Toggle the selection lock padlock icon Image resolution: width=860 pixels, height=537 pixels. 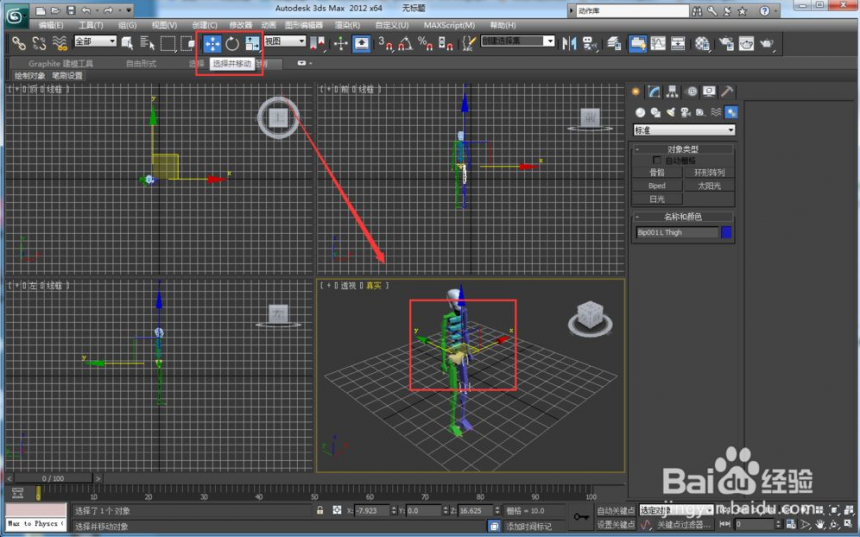tap(320, 510)
